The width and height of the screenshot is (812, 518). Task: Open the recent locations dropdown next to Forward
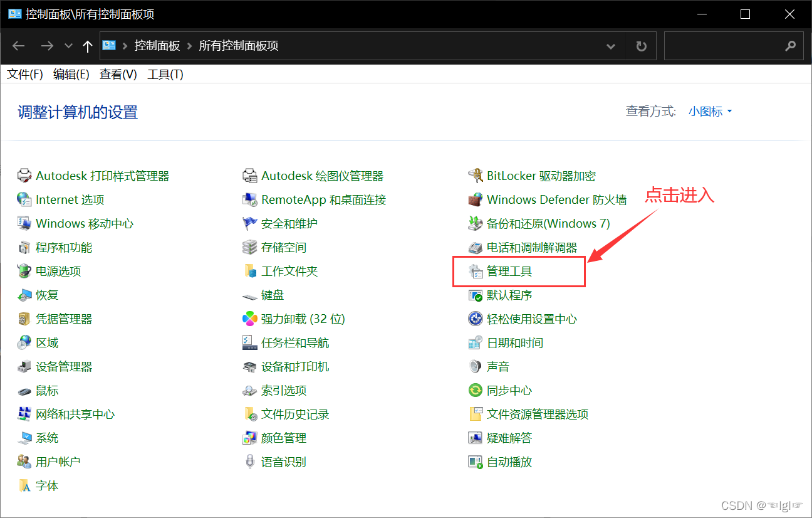(69, 46)
